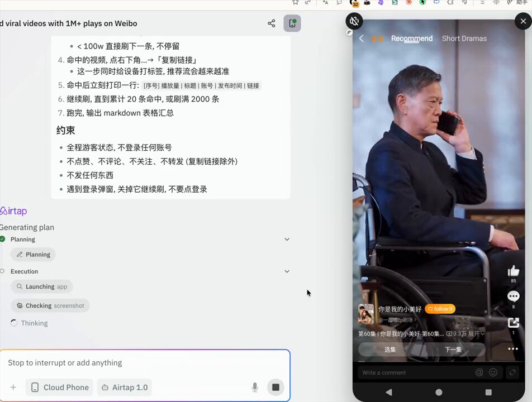
Task: Open the Checking screenshot step chip
Action: click(x=50, y=306)
